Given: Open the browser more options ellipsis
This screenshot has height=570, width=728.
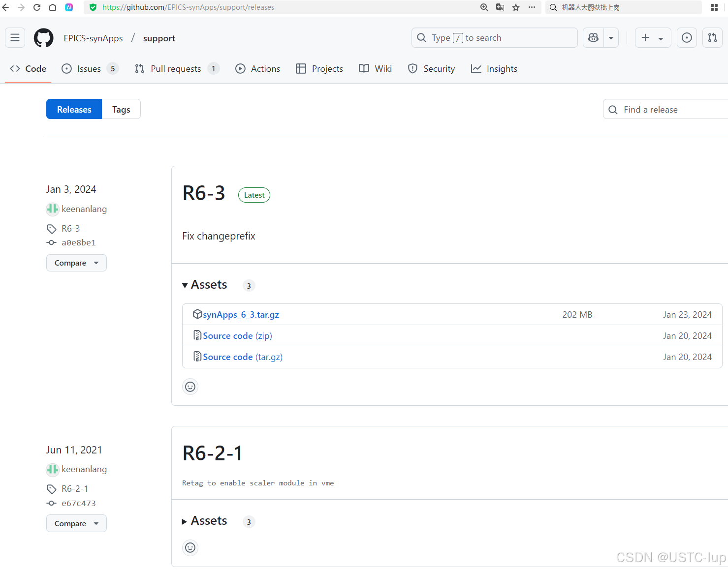Looking at the screenshot, I should [532, 7].
